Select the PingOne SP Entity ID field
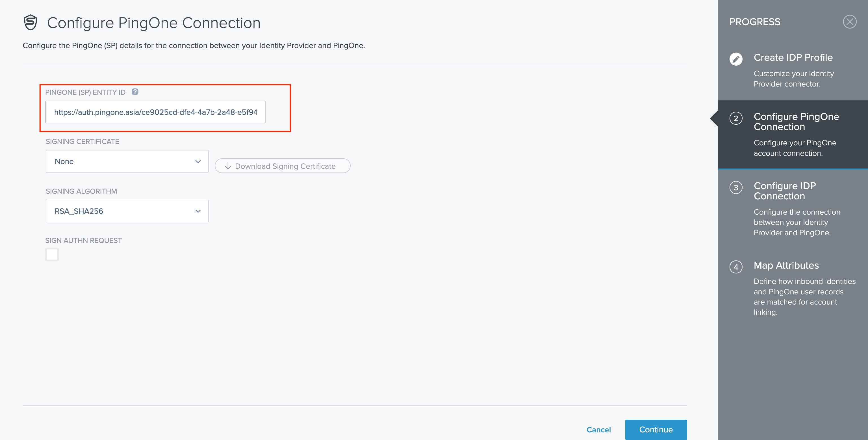This screenshot has width=868, height=440. pyautogui.click(x=155, y=112)
